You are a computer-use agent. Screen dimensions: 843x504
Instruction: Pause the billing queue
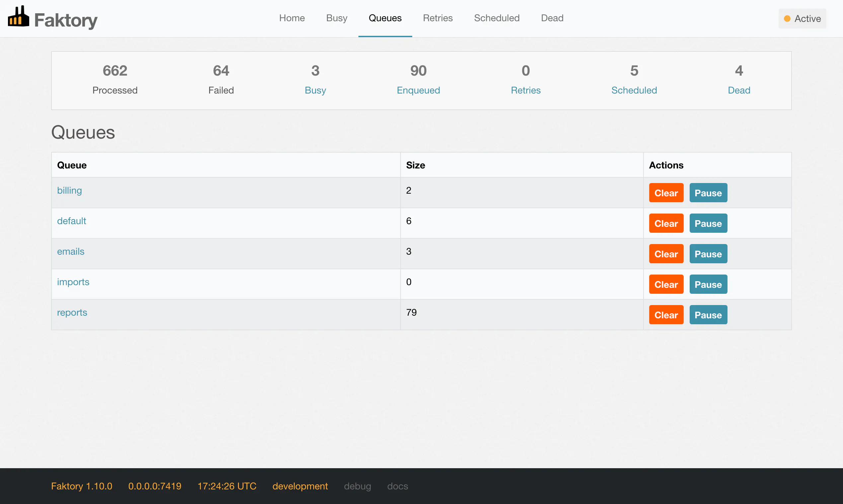708,193
